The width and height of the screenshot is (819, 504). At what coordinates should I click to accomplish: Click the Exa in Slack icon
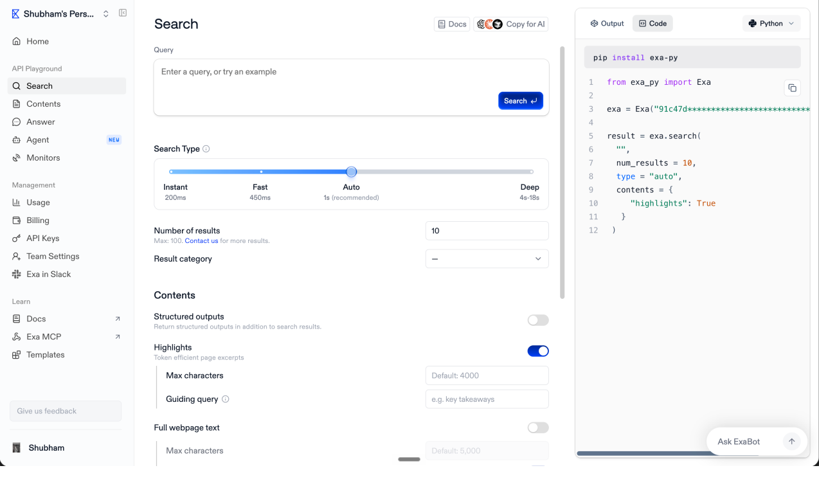click(17, 274)
